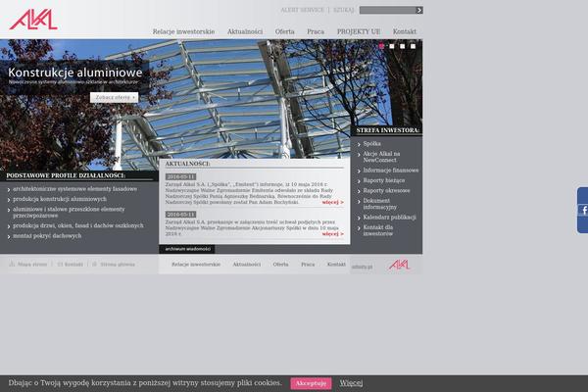
Task: Click the Zobacz ofertę button
Action: coord(115,98)
